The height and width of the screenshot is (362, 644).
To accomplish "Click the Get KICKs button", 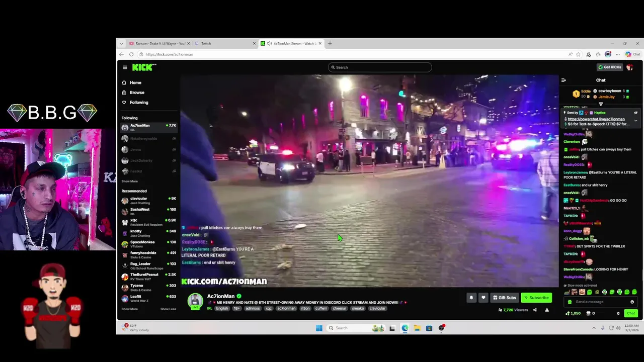I will tap(609, 67).
